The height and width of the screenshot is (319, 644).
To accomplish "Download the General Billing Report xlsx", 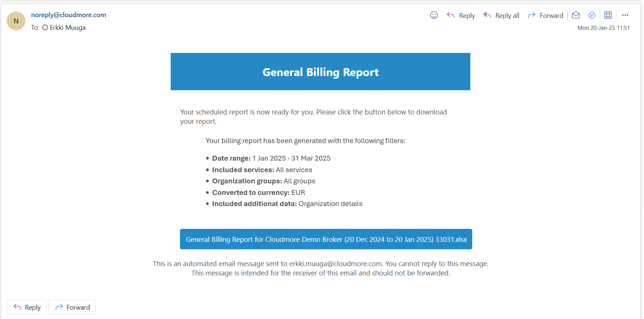I will point(326,239).
